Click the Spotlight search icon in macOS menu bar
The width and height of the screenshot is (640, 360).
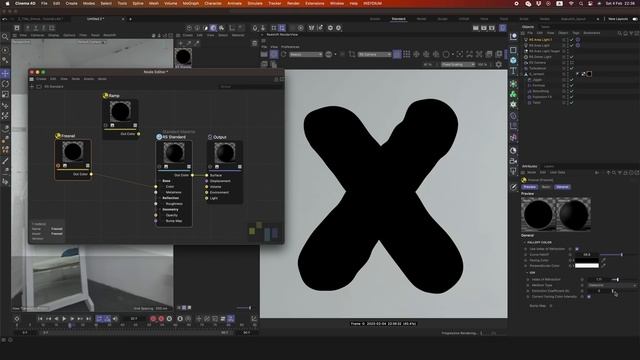pyautogui.click(x=581, y=3)
